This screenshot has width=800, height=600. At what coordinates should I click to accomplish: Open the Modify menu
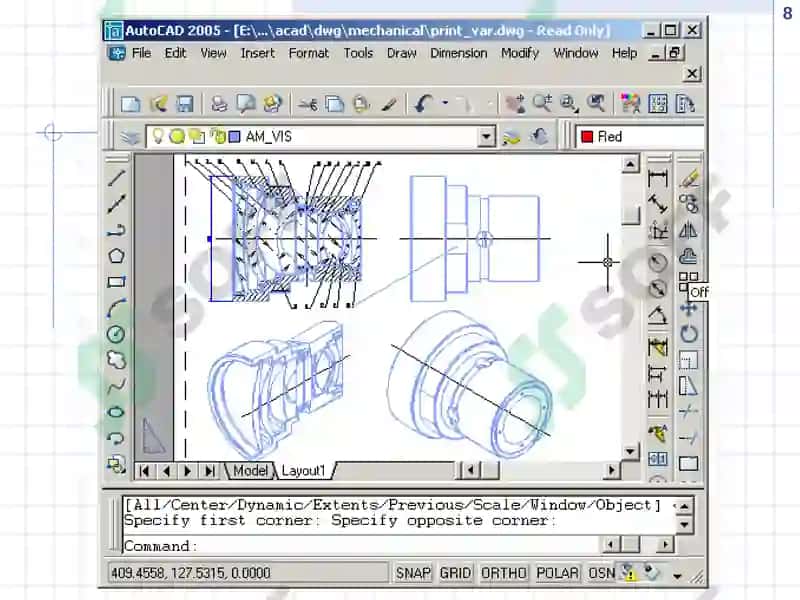[520, 53]
